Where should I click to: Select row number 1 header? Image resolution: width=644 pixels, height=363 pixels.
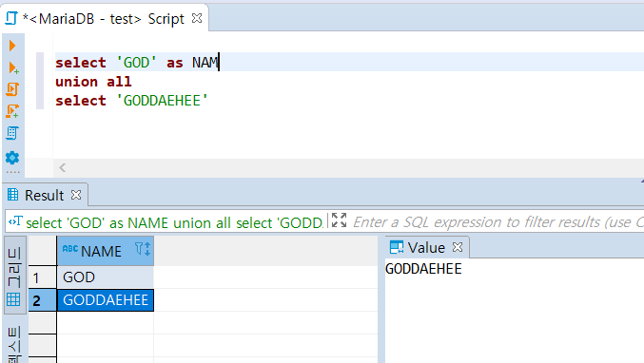click(43, 277)
